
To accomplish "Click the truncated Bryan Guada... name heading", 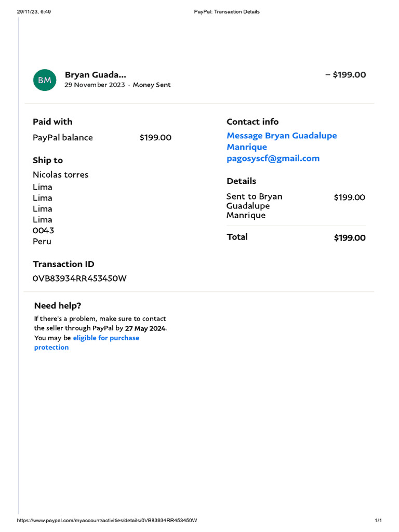I will coord(95,75).
